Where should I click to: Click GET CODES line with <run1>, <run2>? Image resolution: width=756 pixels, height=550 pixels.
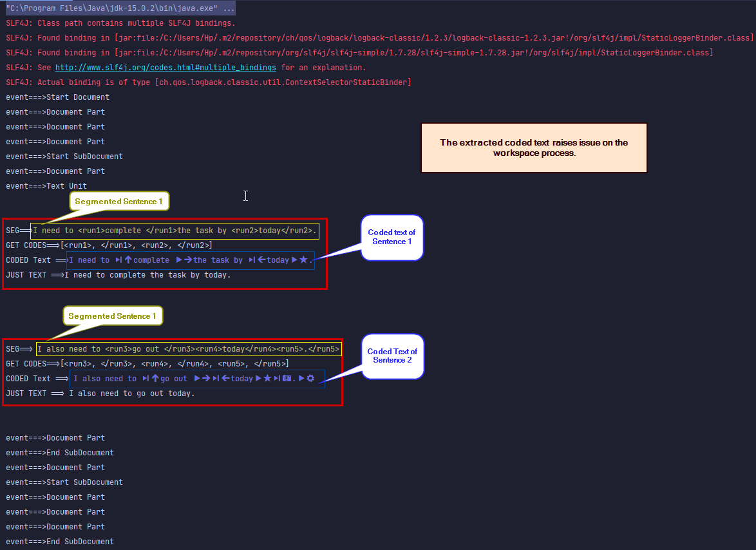(x=109, y=245)
